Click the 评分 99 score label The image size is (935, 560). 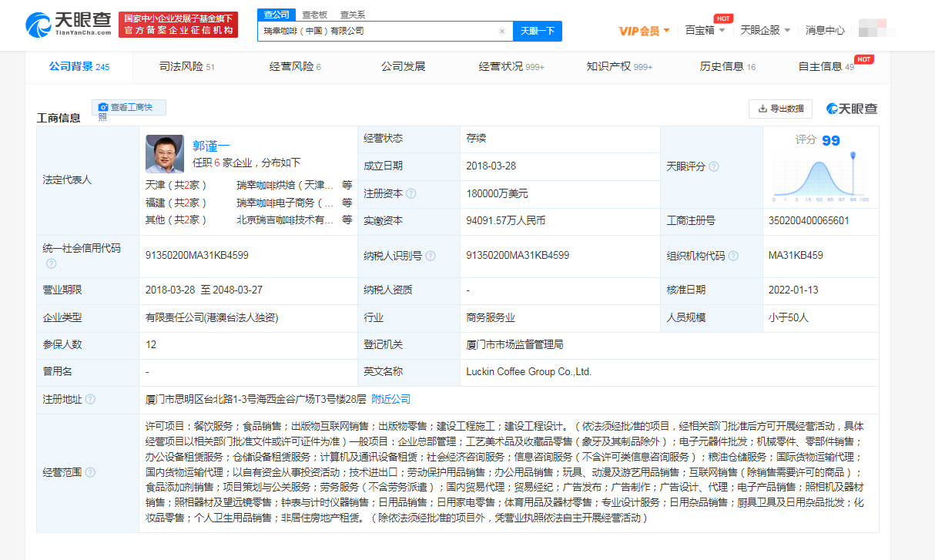818,140
